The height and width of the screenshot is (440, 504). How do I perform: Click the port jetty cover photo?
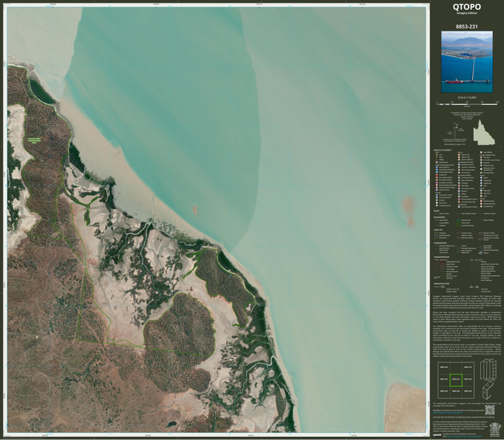467,62
